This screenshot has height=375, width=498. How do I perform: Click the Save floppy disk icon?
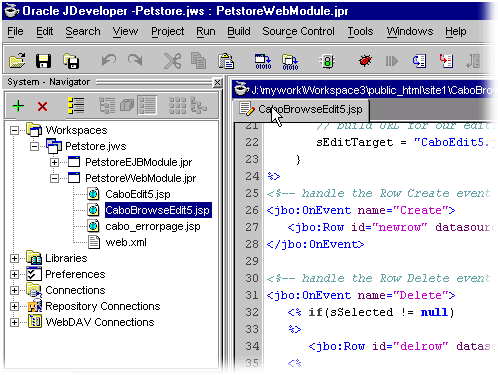(43, 61)
